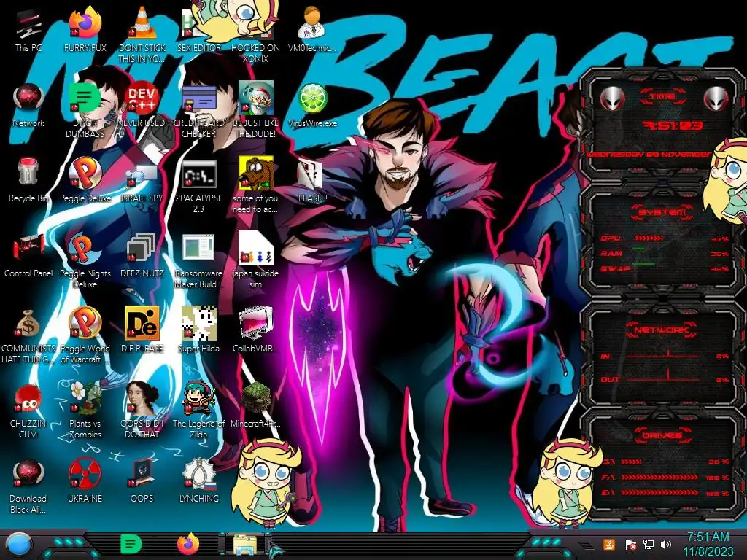This screenshot has height=560, width=747.
Task: Select the CHUZZIN red fuzzball icon
Action: 28,399
